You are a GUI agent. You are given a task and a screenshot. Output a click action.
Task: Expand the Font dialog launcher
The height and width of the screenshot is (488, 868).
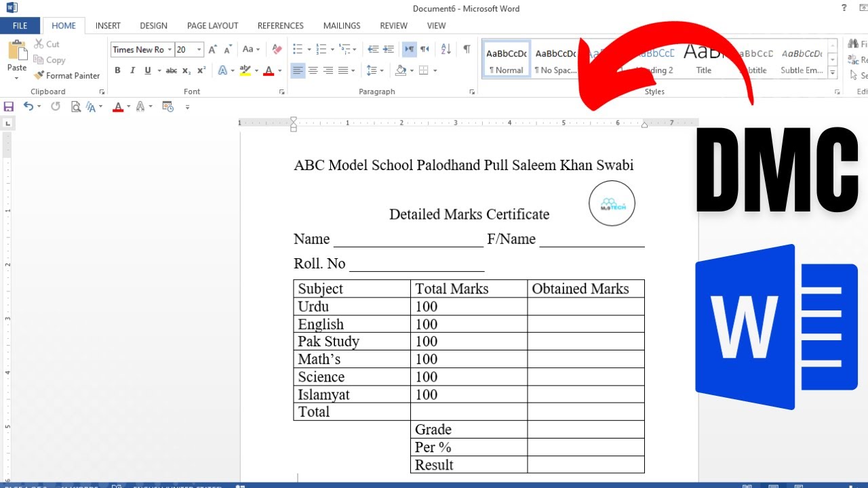(281, 91)
